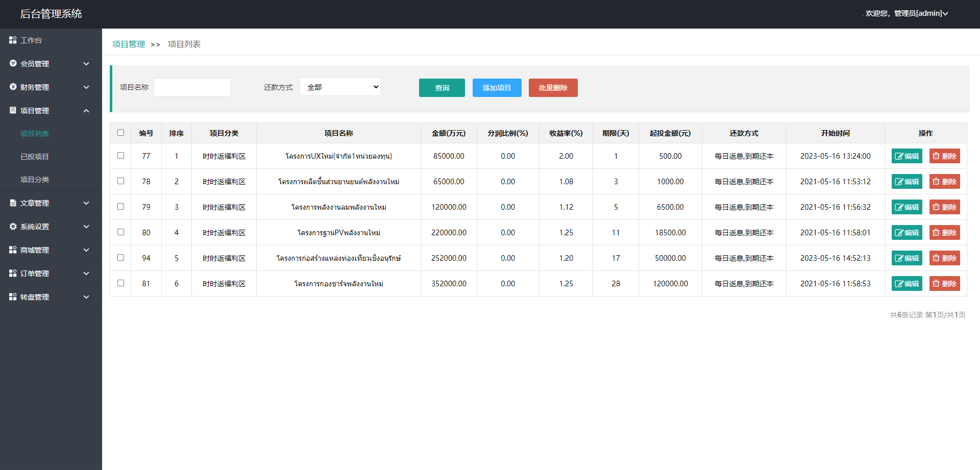Click the 商城管理 sidebar icon
The height and width of the screenshot is (470, 980).
[13, 250]
